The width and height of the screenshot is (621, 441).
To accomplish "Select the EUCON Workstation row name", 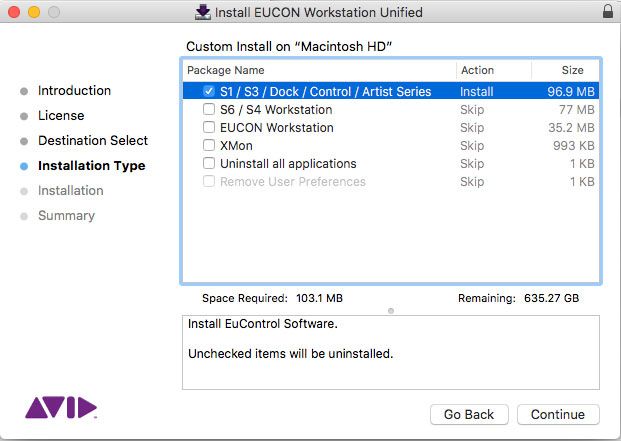I will tap(277, 128).
